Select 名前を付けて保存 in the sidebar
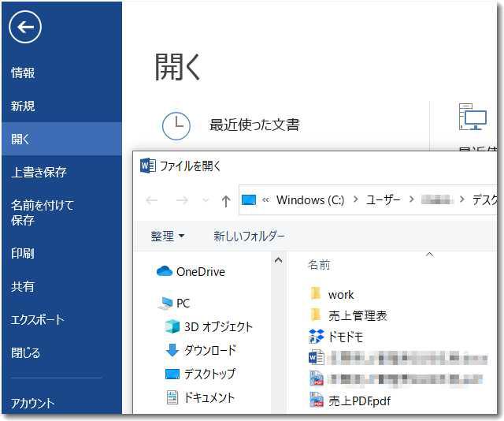 [43, 212]
